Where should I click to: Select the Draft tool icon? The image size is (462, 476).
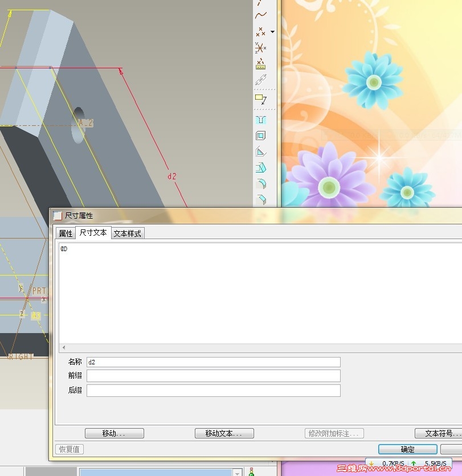coord(261,167)
